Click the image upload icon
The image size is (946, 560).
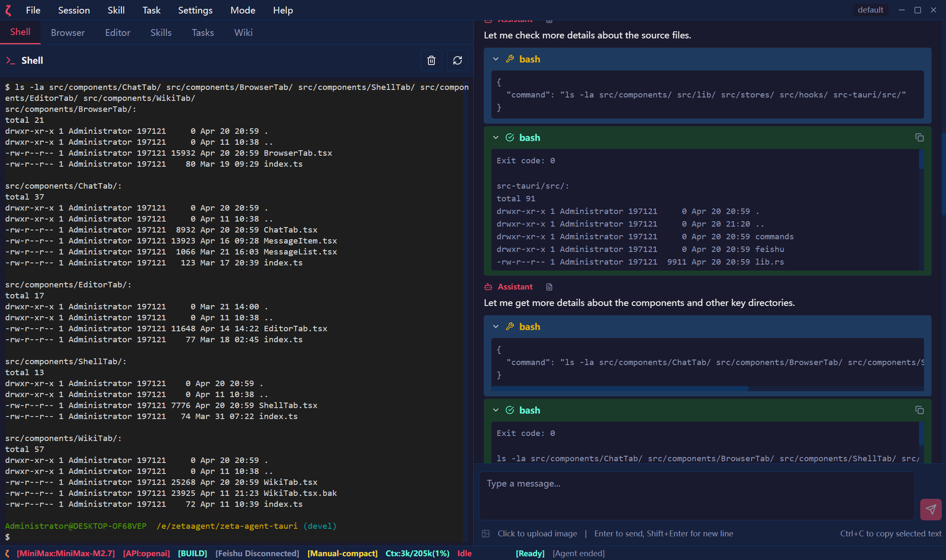click(x=486, y=534)
